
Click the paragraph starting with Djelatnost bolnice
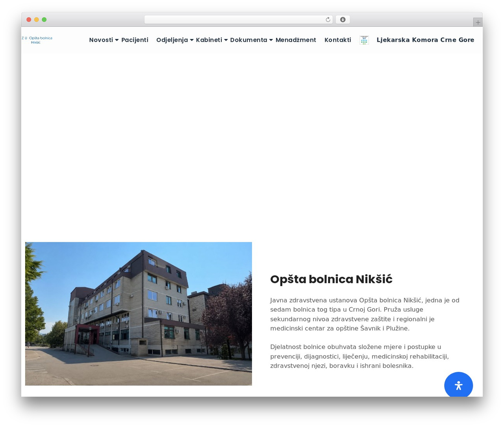[x=359, y=356]
